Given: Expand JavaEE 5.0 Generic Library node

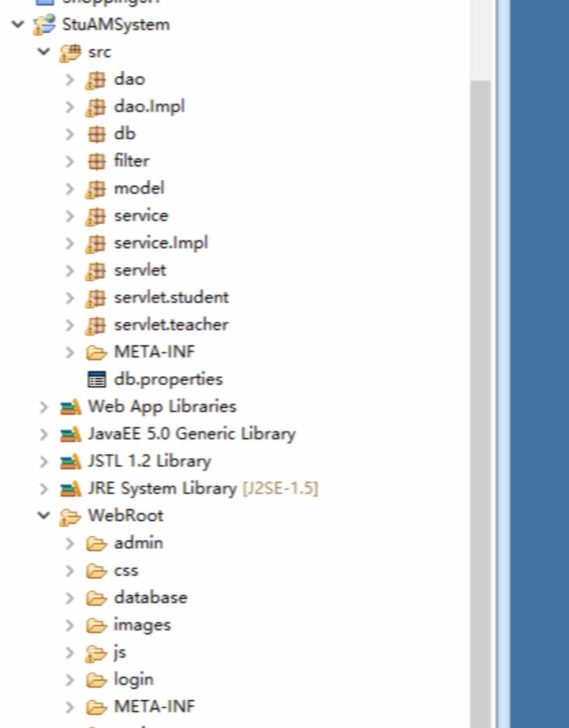Looking at the screenshot, I should (x=44, y=435).
